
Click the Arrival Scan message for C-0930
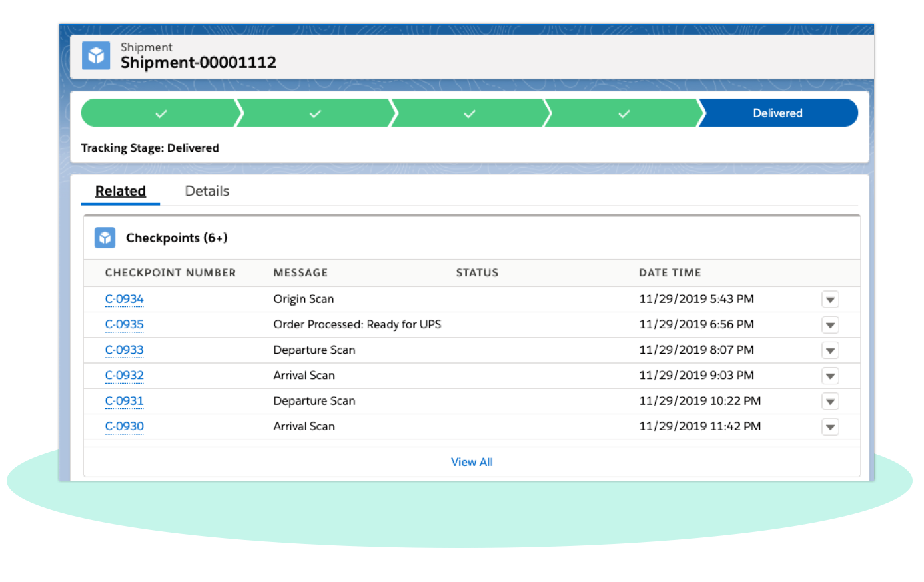point(304,426)
